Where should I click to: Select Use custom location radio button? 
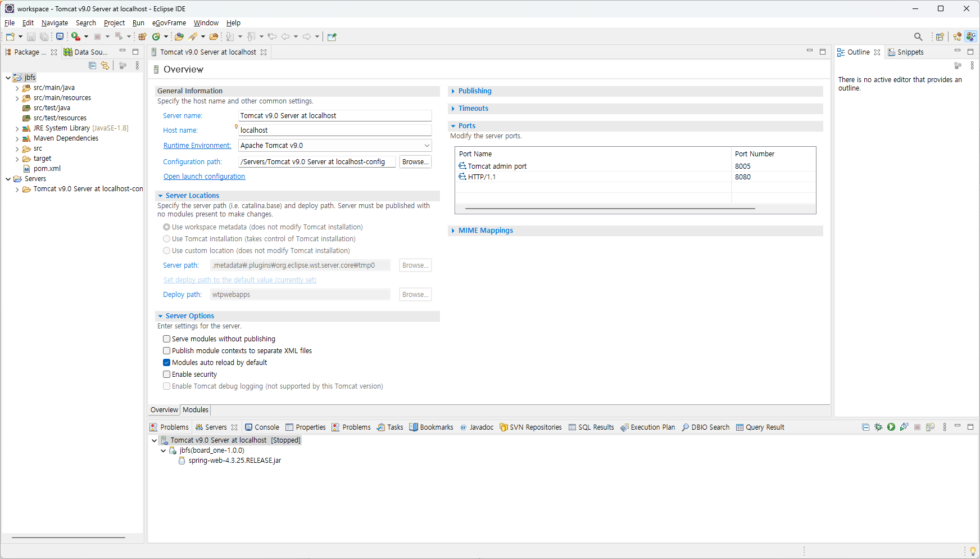click(166, 251)
